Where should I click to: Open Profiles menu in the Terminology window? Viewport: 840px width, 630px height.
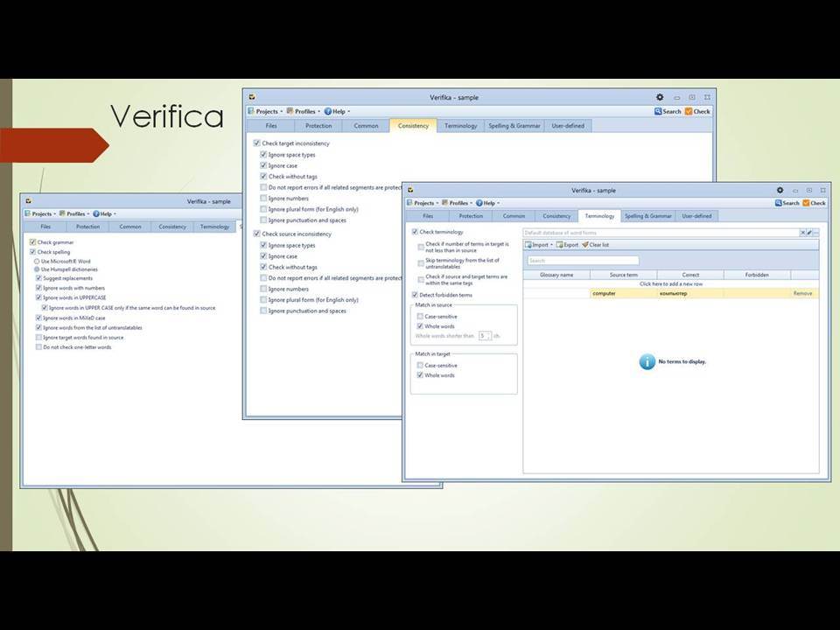pyautogui.click(x=457, y=203)
